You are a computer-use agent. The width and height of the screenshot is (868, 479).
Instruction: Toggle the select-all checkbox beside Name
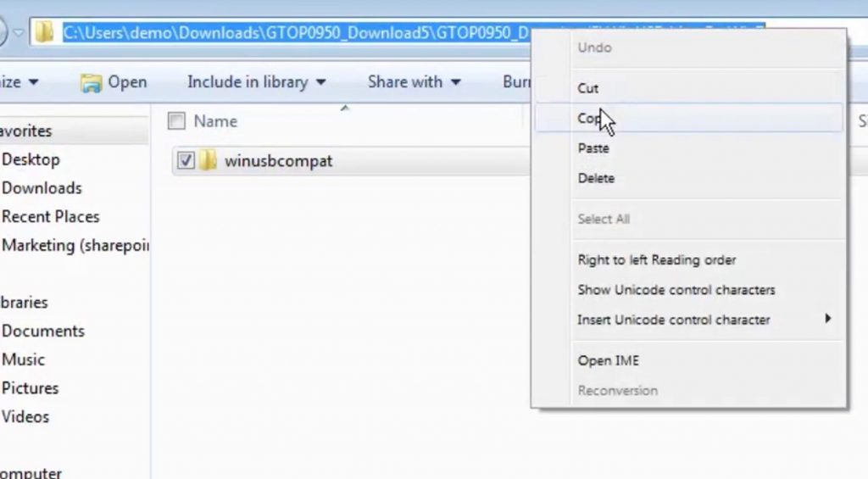click(x=176, y=121)
